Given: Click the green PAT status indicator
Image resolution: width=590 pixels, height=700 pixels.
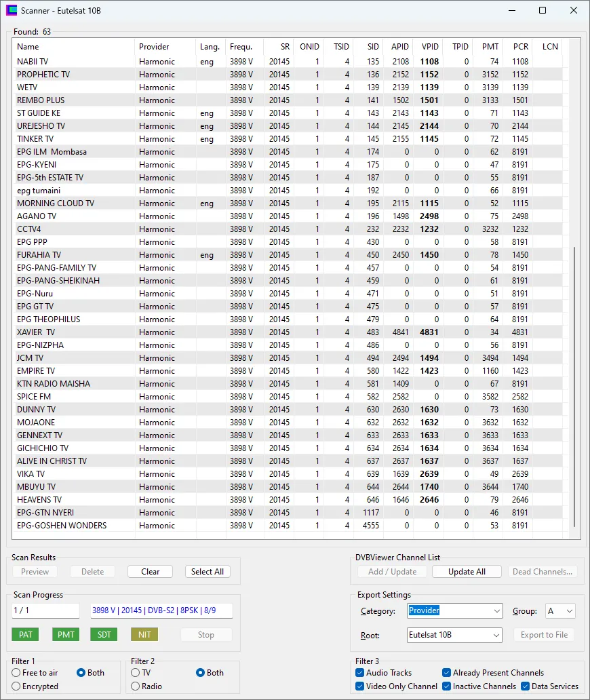Looking at the screenshot, I should pos(25,635).
